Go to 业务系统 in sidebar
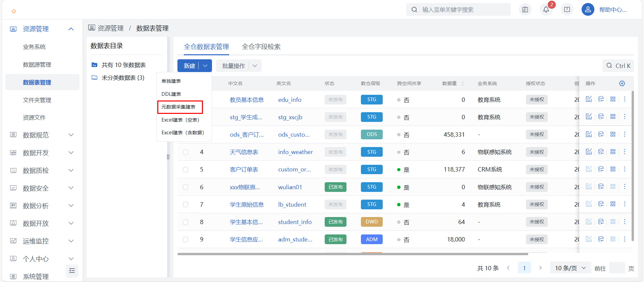 click(x=34, y=47)
